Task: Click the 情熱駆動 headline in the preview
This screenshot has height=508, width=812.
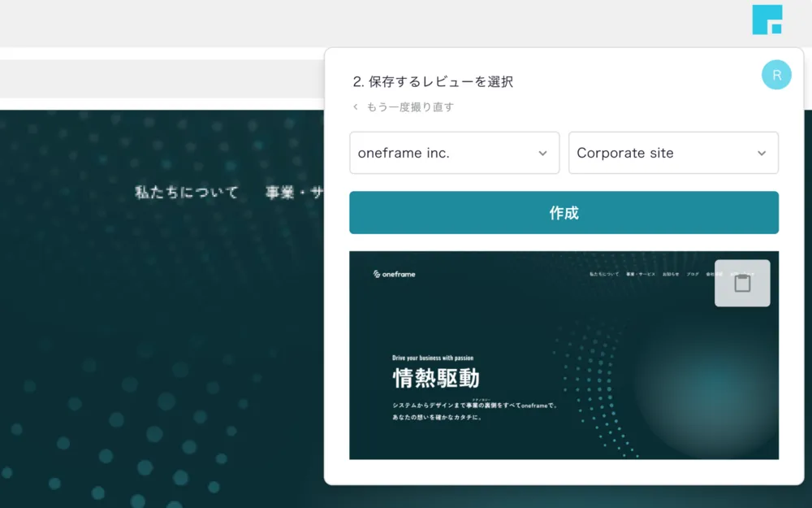Action: click(436, 379)
